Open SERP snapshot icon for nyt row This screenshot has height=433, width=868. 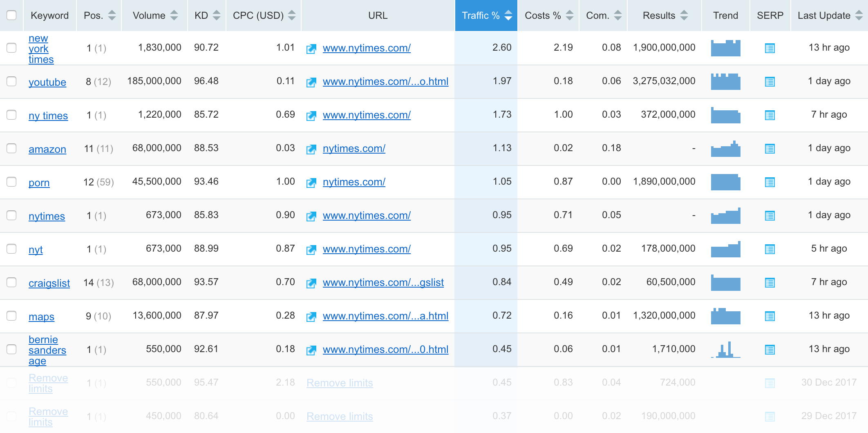coord(770,249)
